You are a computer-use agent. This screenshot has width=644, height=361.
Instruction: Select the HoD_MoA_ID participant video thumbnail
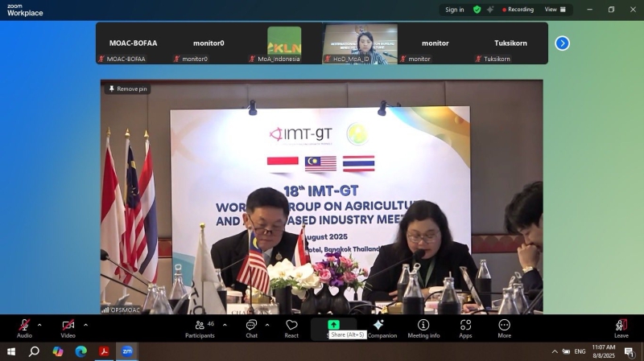click(x=360, y=43)
